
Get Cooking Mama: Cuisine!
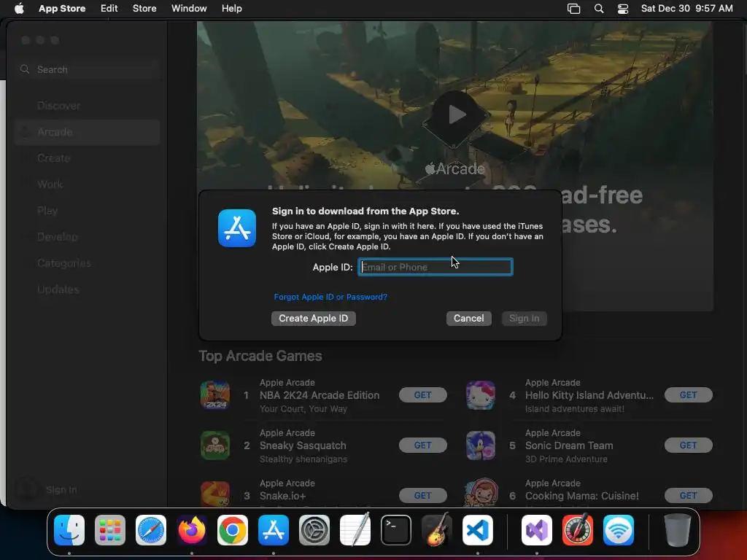(689, 496)
